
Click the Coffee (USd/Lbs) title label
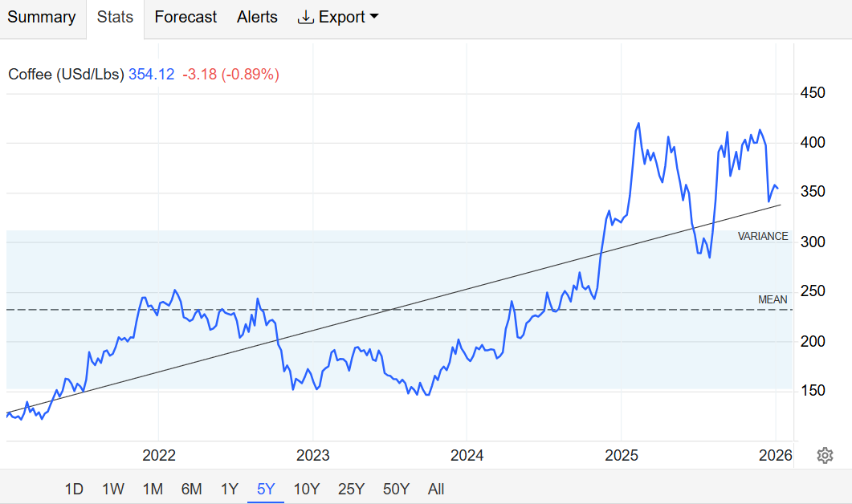[66, 75]
